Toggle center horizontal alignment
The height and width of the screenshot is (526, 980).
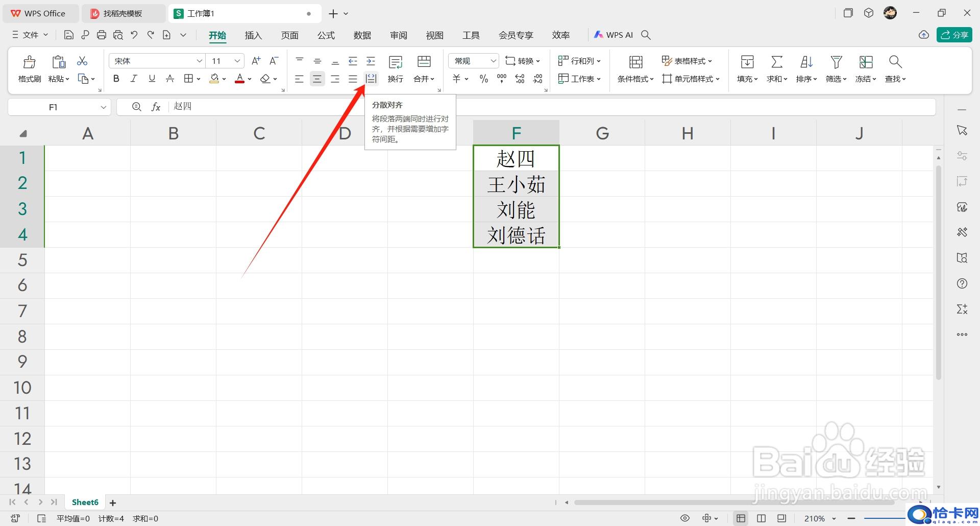click(317, 79)
